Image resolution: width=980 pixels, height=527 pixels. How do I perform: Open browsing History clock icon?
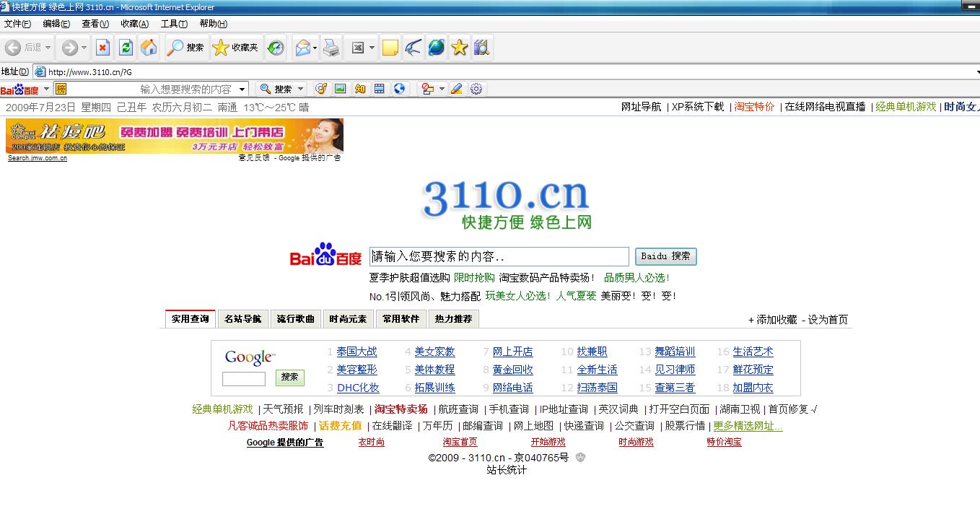(275, 48)
